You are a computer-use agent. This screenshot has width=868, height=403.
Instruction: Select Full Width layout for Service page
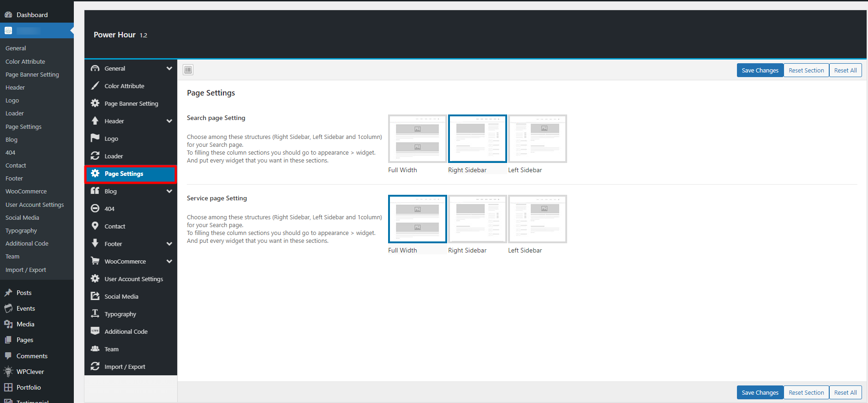(418, 219)
